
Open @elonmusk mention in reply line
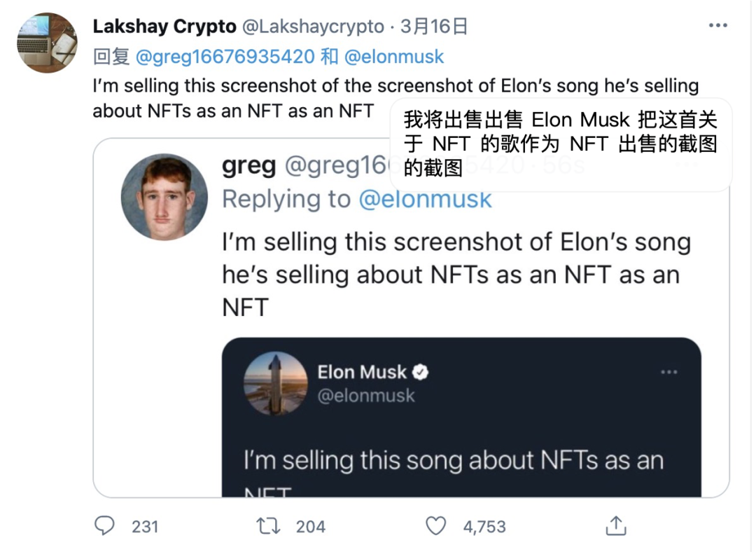[x=394, y=57]
